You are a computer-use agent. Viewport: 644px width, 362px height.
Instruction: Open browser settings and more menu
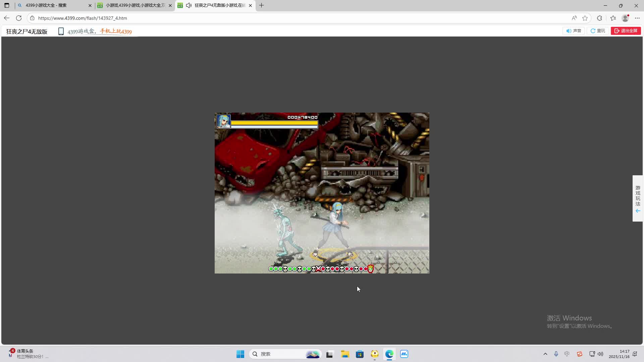point(637,18)
